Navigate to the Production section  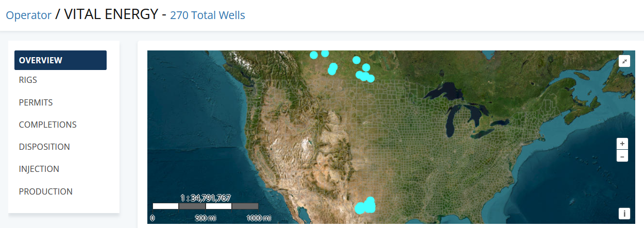pos(45,191)
